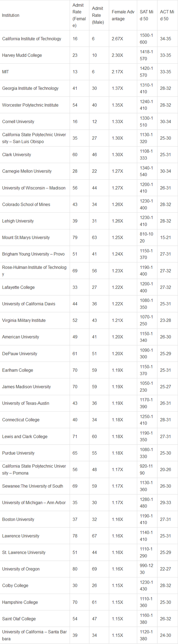Select the California Institute of Technology row
Screen dimensions: 178x644
(x=89, y=39)
